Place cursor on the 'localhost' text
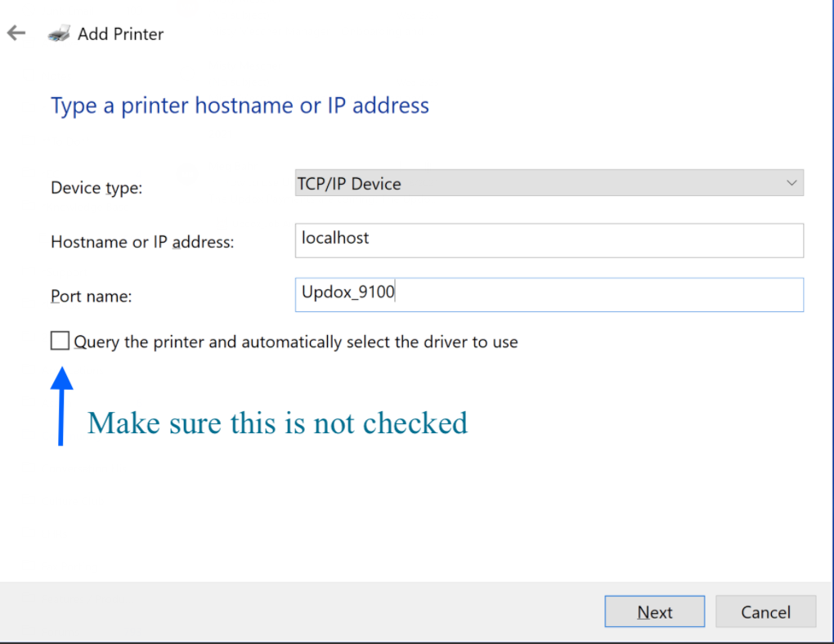Screen dimensions: 834x644 pyautogui.click(x=335, y=238)
